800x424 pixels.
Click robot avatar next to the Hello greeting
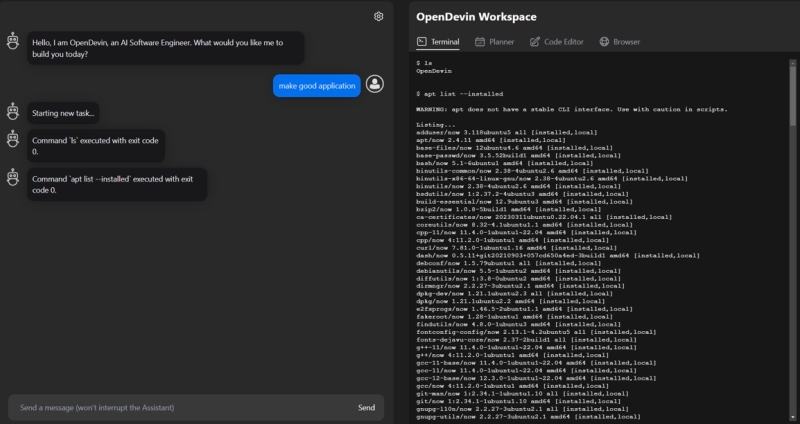13,41
